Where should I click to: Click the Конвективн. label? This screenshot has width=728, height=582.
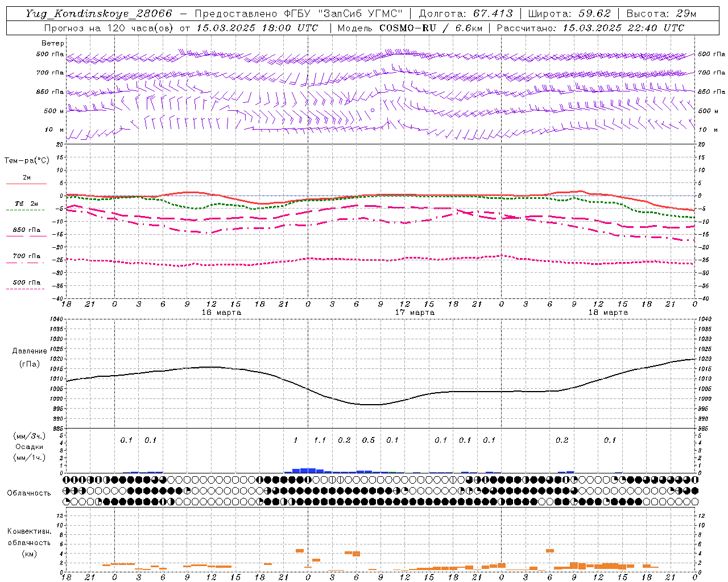point(29,531)
